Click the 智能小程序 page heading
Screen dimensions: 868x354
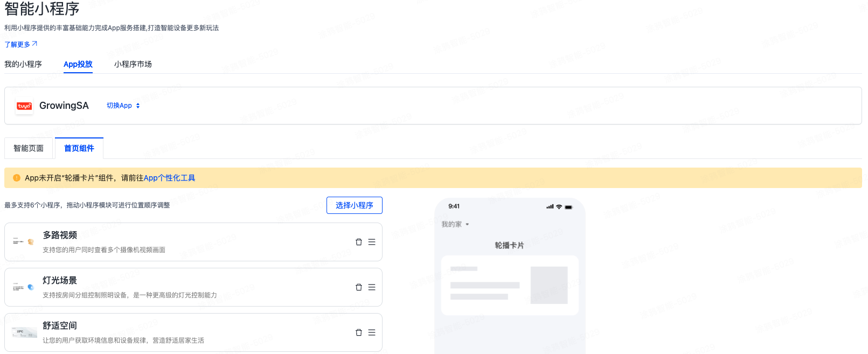42,9
